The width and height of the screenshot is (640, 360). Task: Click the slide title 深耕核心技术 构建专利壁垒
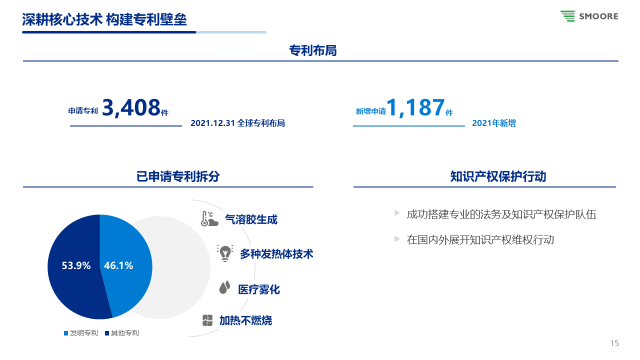104,19
